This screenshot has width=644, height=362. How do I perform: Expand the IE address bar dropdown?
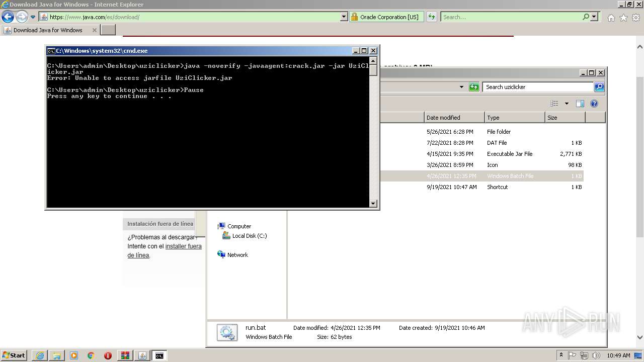coord(344,17)
